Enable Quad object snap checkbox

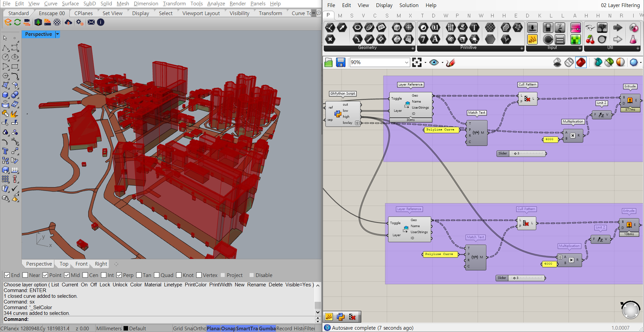point(157,275)
